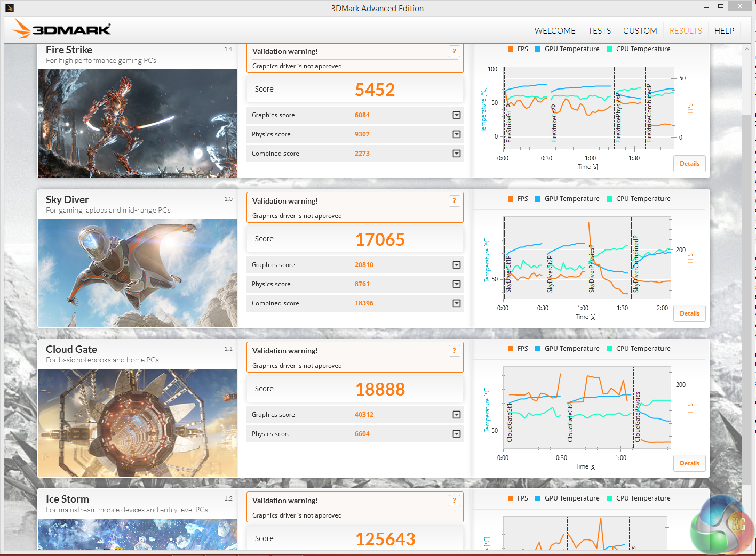Click the Sky Diver graphics value 20810

point(364,265)
